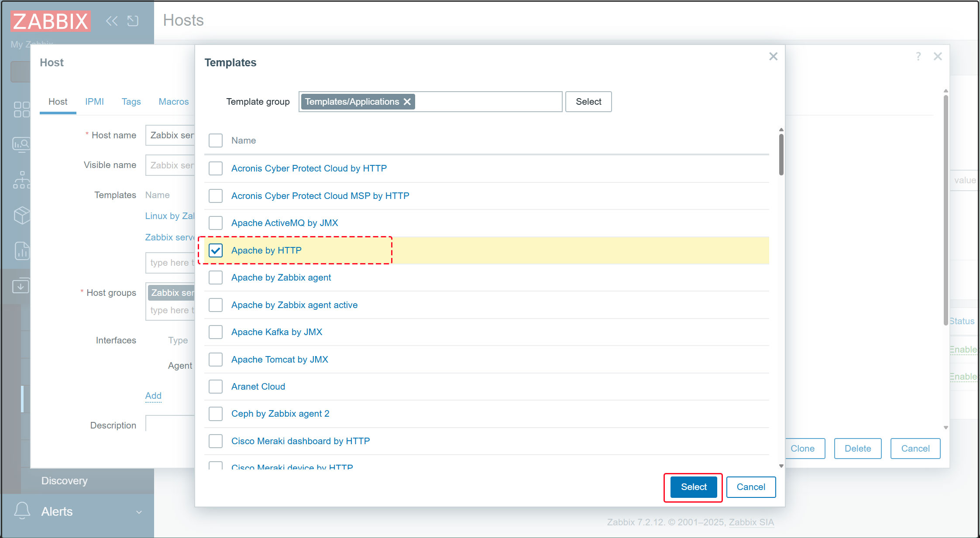Check Apache Kafka by JMX checkbox
Screen dimensions: 980x538
(x=216, y=332)
